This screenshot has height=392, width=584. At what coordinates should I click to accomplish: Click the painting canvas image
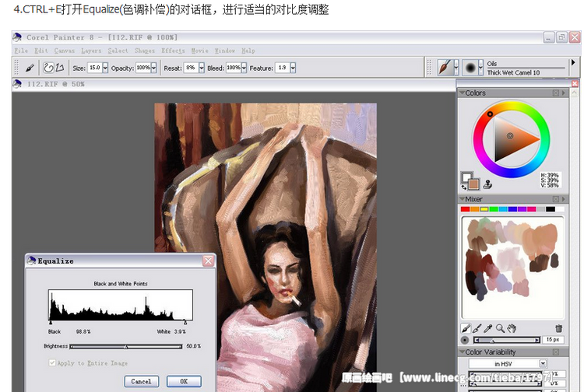pos(266,247)
